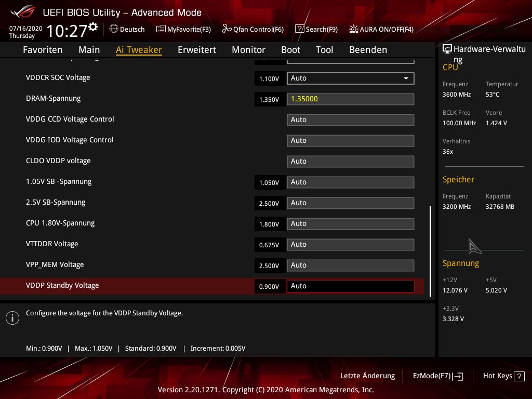Screen dimensions: 532x399
Task: Click the 10:27 clock display
Action: [x=67, y=31]
